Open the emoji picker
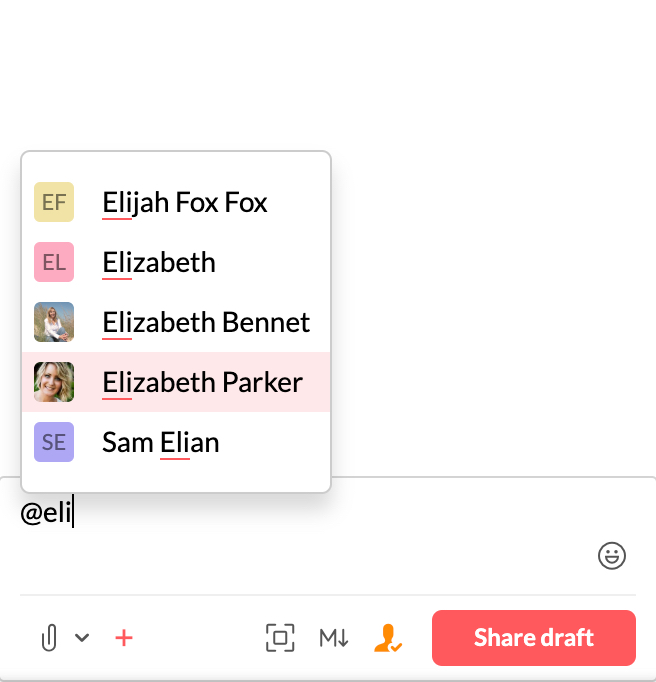656x682 pixels. coord(612,556)
